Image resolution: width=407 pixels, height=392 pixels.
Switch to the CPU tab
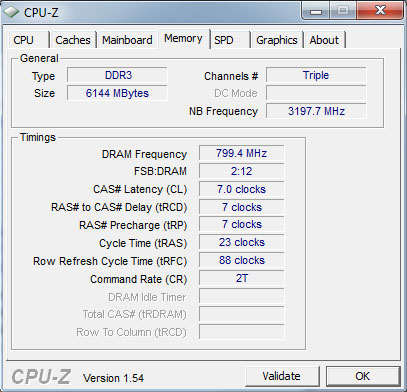tap(28, 40)
